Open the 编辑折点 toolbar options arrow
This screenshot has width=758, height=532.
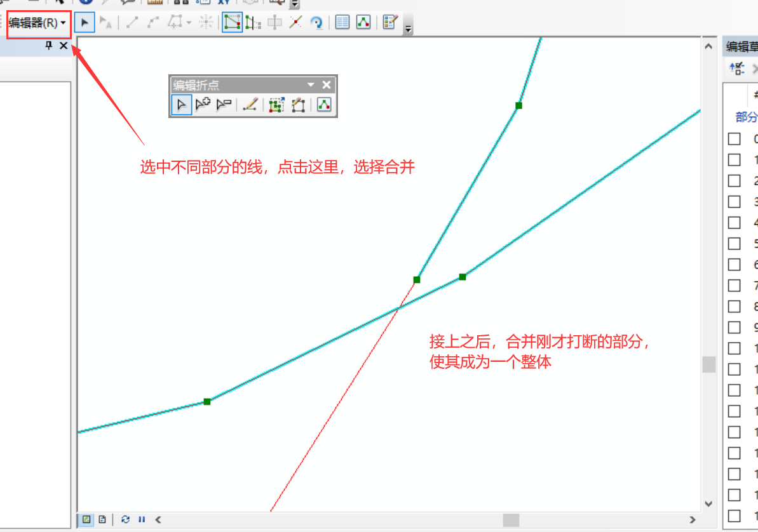click(x=311, y=85)
